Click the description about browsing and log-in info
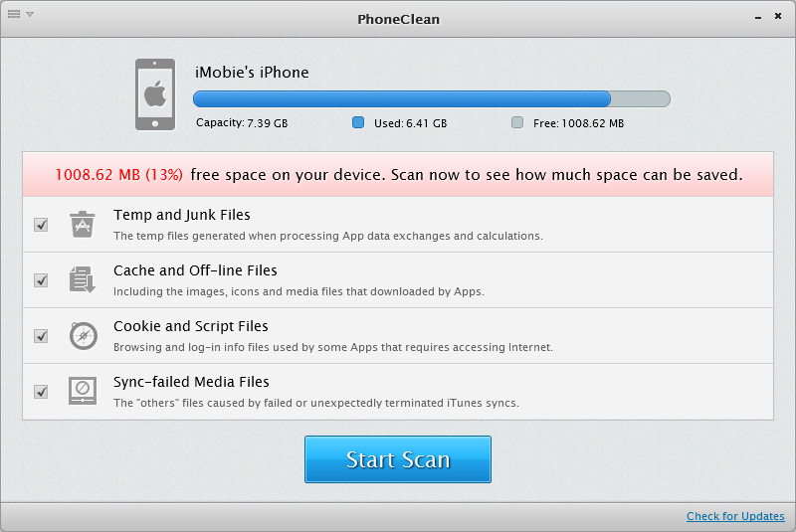796x532 pixels. pos(333,347)
